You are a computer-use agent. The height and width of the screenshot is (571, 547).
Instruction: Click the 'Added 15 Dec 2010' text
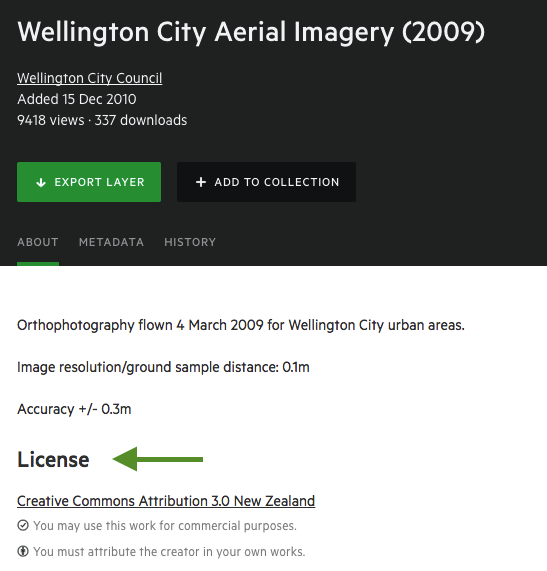[x=77, y=99]
